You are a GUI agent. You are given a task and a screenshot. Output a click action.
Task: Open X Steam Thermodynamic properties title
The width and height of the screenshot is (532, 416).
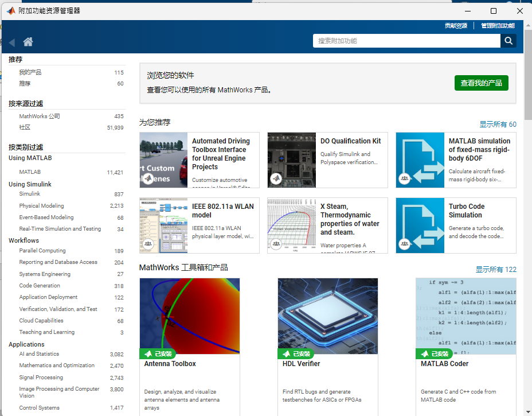(x=350, y=219)
